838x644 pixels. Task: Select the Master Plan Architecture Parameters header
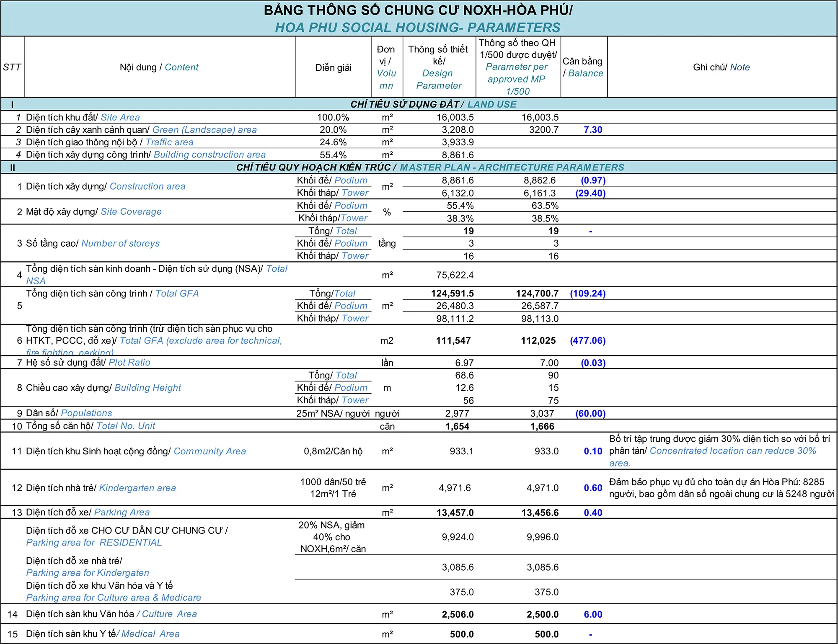point(430,167)
